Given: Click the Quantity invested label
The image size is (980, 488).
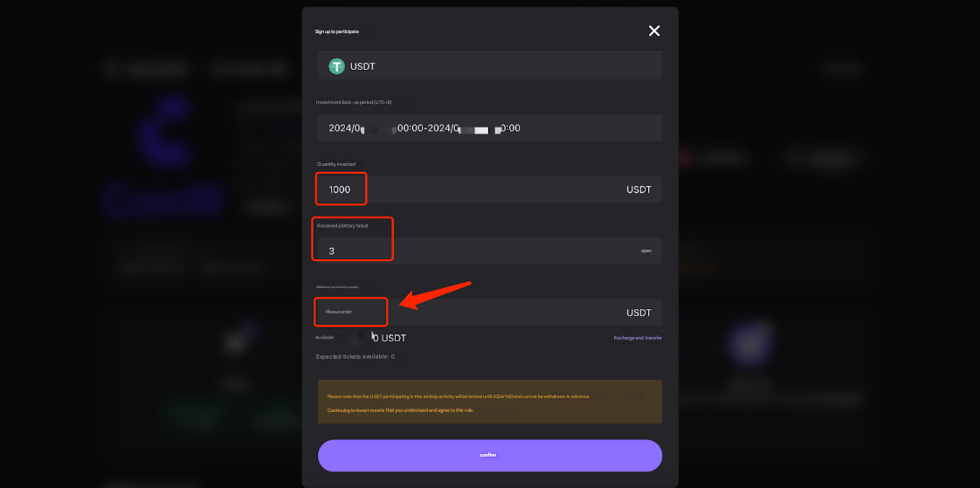Looking at the screenshot, I should click(x=335, y=164).
